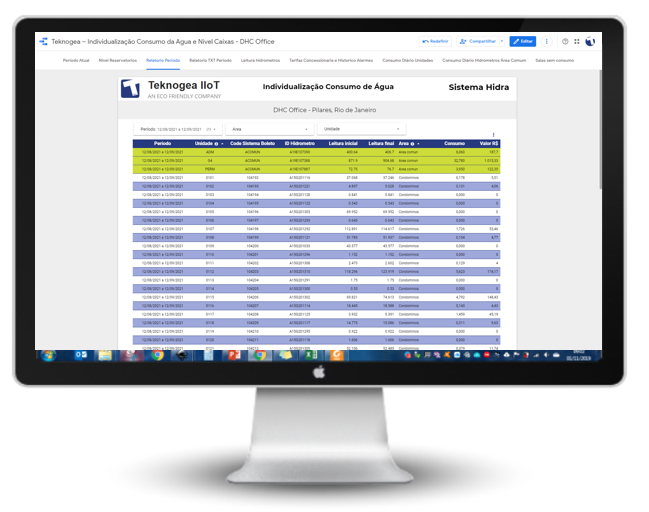Select the Relatorio Periodo tab
649x512 pixels.
[163, 60]
